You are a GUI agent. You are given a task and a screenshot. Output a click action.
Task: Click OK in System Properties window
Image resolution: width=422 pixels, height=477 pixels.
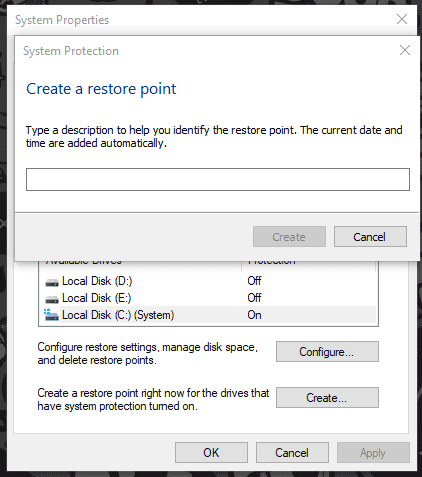211,453
